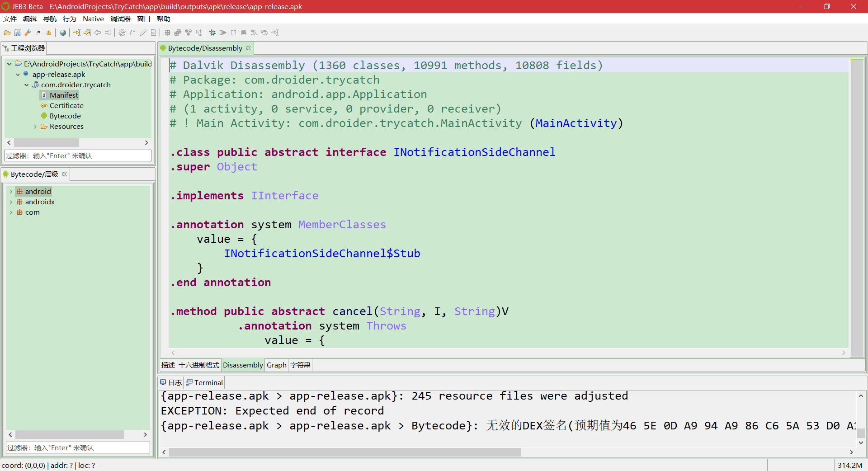This screenshot has height=471, width=868.
Task: Click the pencil edit icon
Action: 143,33
